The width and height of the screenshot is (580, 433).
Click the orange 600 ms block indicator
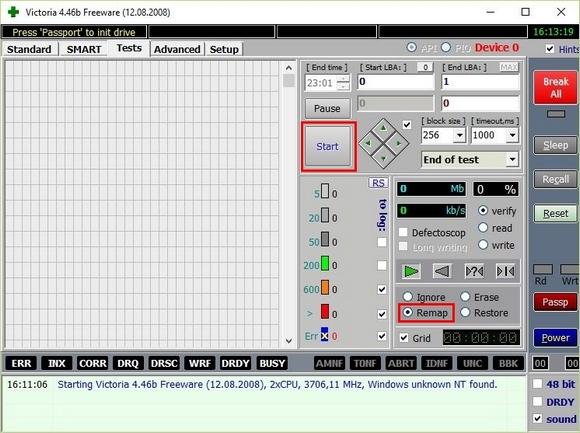(325, 287)
